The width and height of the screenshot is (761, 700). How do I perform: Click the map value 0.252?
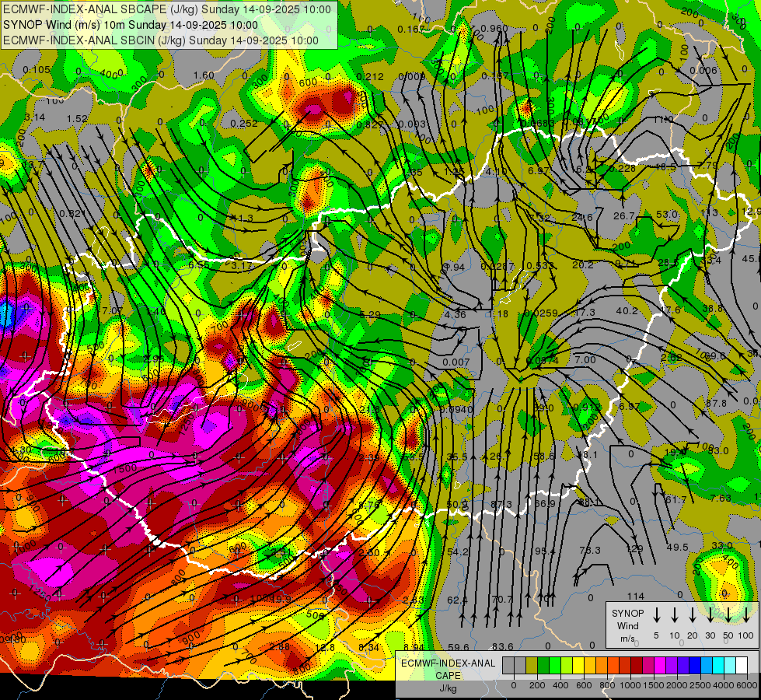point(244,123)
